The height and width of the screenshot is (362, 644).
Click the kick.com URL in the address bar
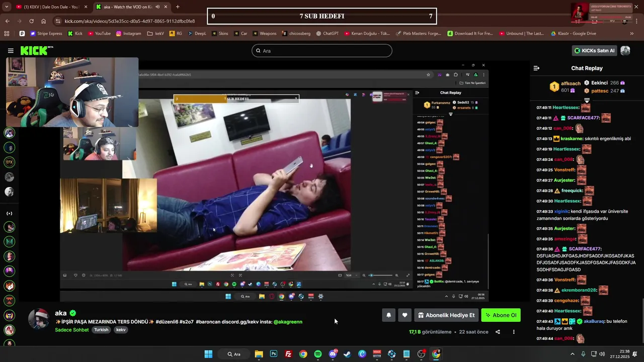pyautogui.click(x=129, y=21)
